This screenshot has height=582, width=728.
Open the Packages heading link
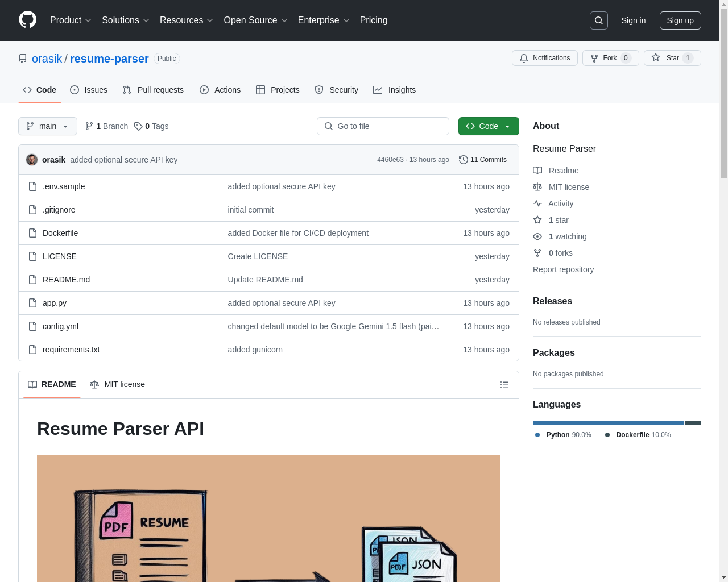tap(553, 353)
